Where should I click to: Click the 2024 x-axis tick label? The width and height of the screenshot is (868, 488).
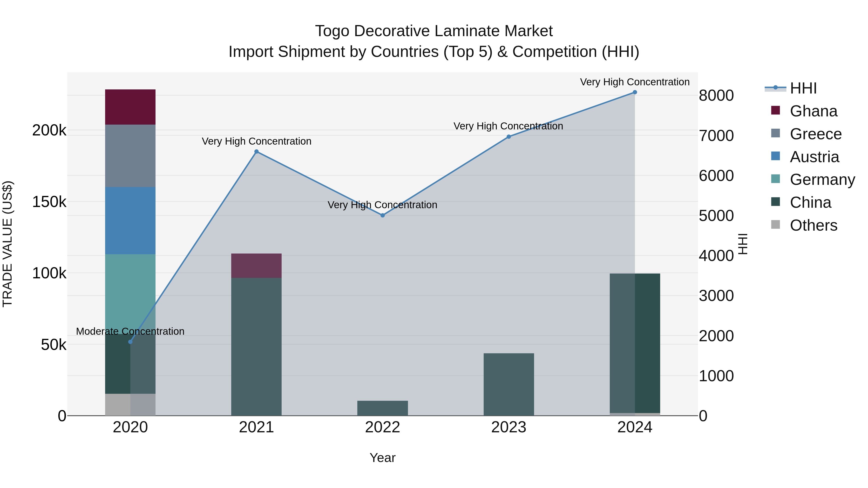(x=635, y=427)
